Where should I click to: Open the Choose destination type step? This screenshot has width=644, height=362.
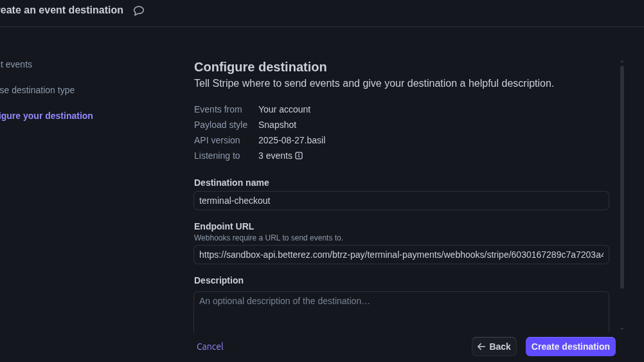tap(37, 90)
